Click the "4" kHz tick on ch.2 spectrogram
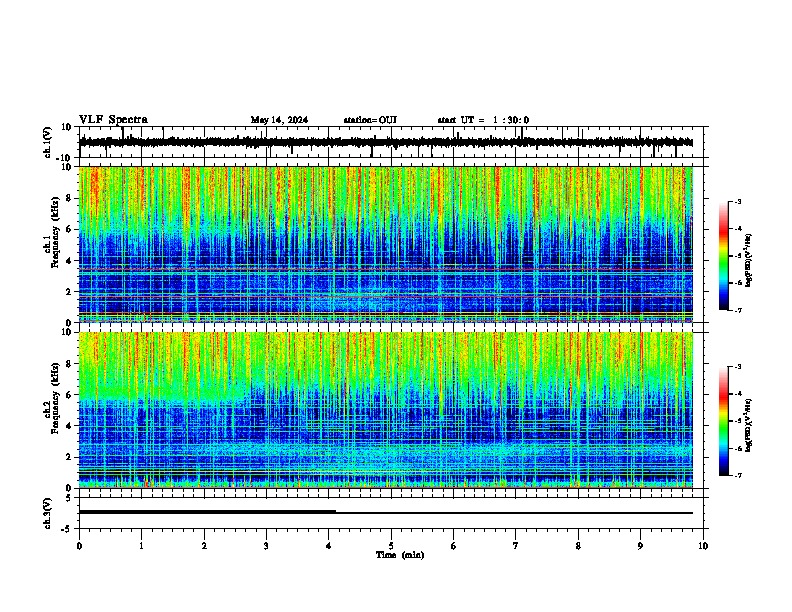The image size is (792, 612). pyautogui.click(x=69, y=426)
